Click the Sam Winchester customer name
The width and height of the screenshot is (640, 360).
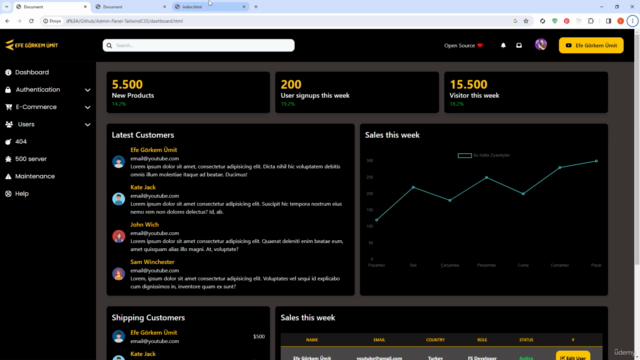pos(152,262)
